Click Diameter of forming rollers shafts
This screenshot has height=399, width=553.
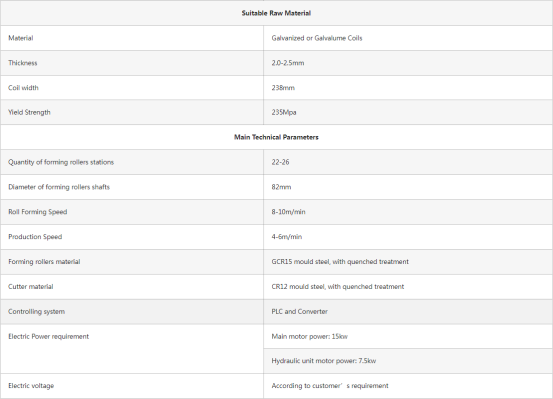point(59,187)
